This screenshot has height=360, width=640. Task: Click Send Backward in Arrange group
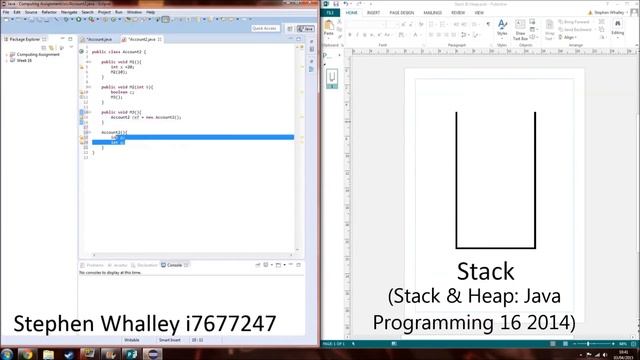coord(576,29)
